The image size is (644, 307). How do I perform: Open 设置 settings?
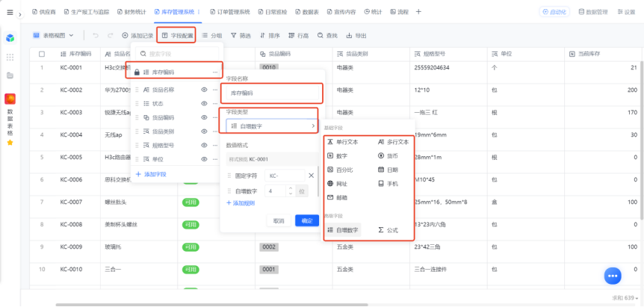[626, 12]
